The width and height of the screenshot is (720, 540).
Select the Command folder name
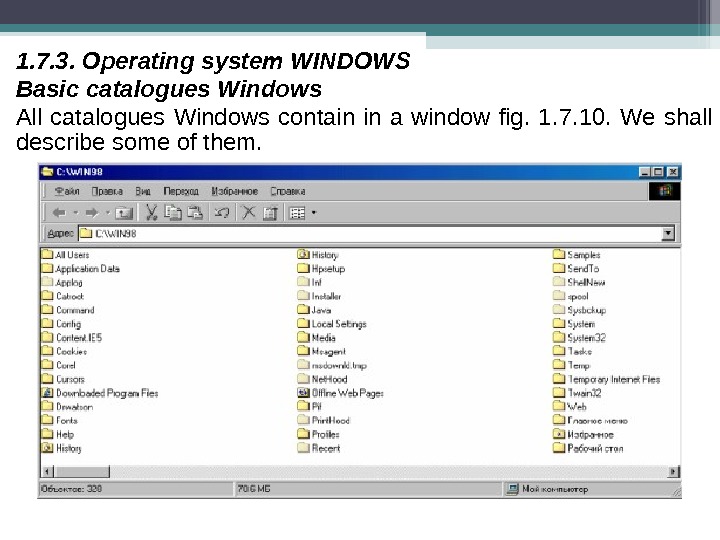pyautogui.click(x=75, y=310)
